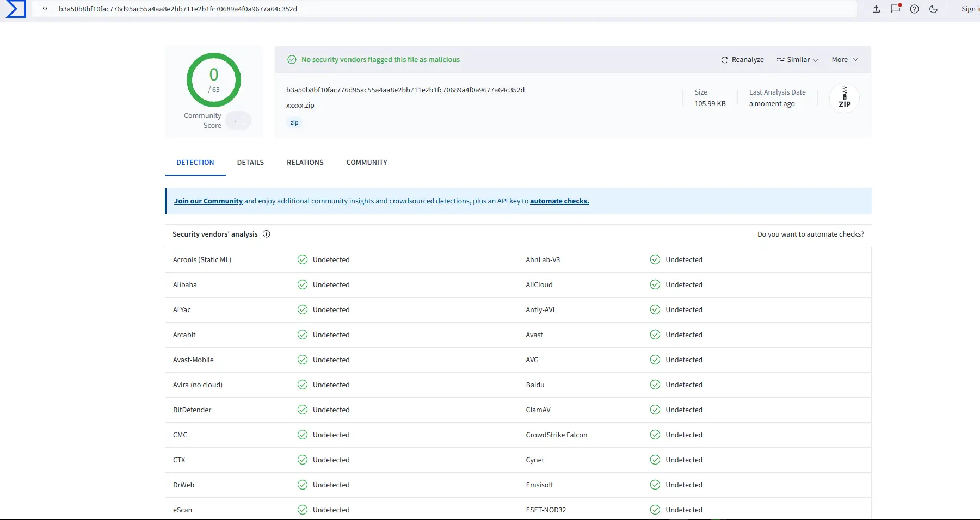
Task: Open the help question mark icon
Action: (914, 9)
